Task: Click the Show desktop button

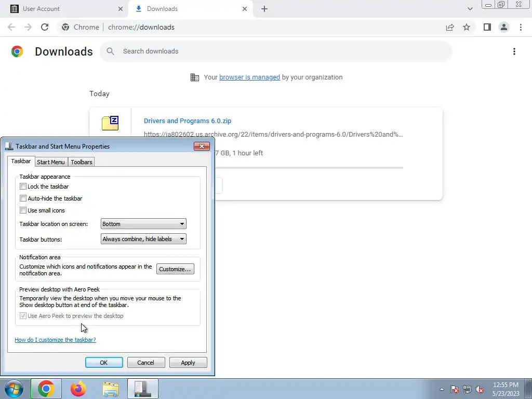Action: 528,389
